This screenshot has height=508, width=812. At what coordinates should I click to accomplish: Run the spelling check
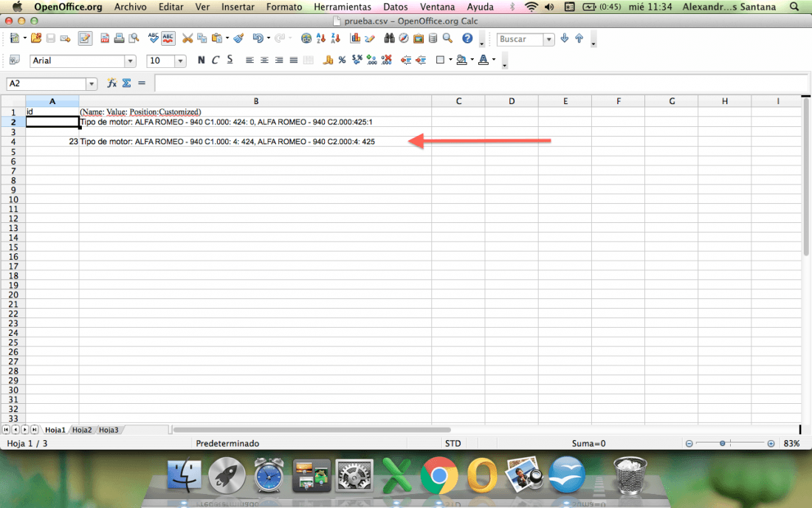point(154,38)
